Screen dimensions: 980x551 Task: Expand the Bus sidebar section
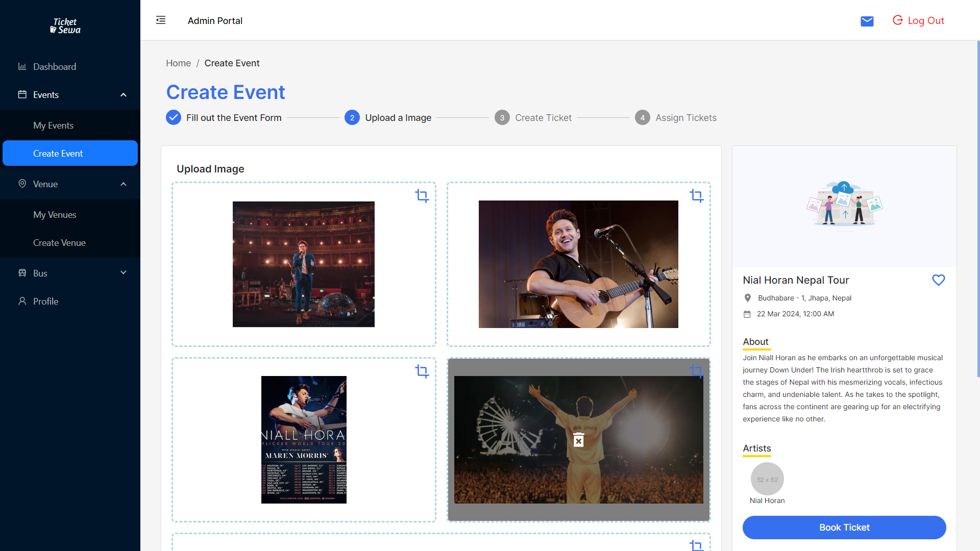pyautogui.click(x=123, y=273)
